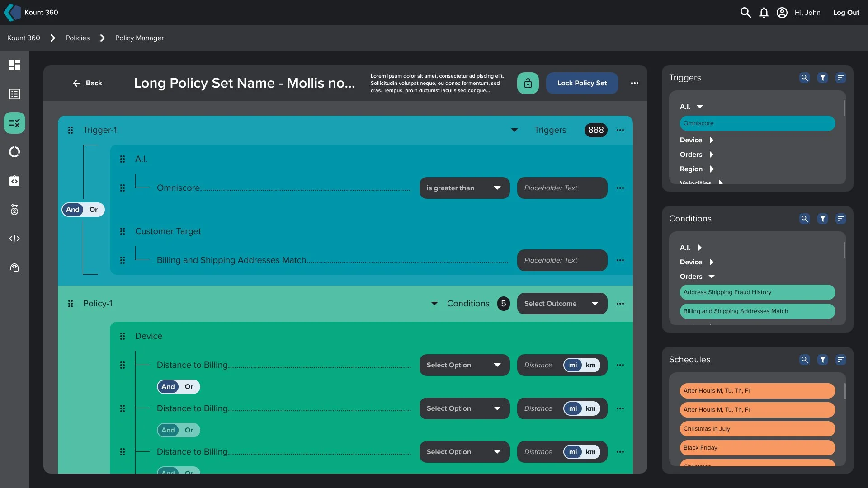Click Omniscore Placeholder Text input field
This screenshot has width=868, height=488.
(562, 188)
